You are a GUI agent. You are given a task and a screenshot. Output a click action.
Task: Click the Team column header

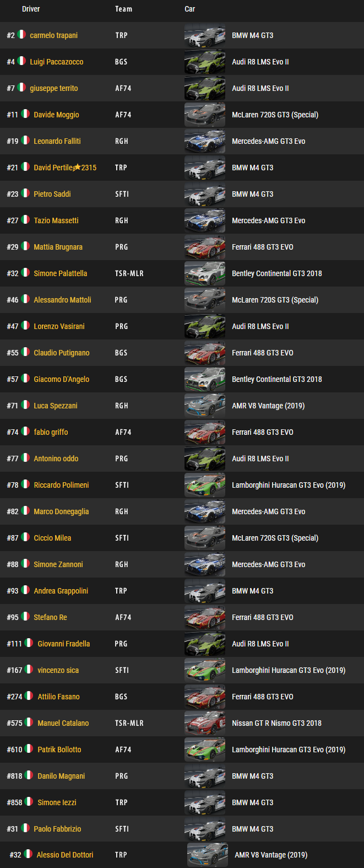123,9
